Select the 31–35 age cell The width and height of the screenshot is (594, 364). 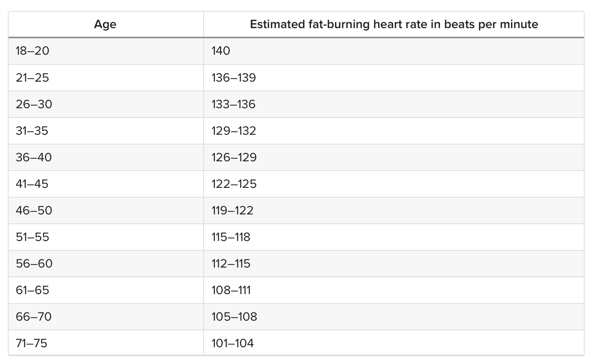click(x=32, y=131)
